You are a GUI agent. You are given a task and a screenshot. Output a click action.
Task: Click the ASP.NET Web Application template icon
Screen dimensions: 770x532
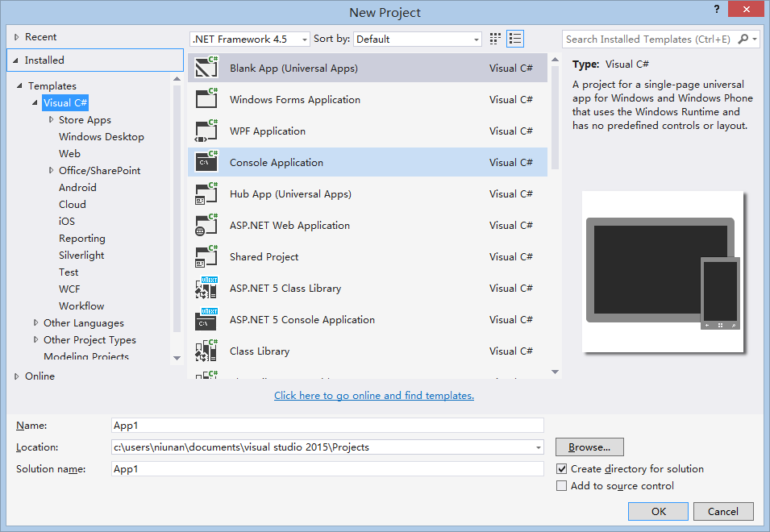(x=206, y=225)
